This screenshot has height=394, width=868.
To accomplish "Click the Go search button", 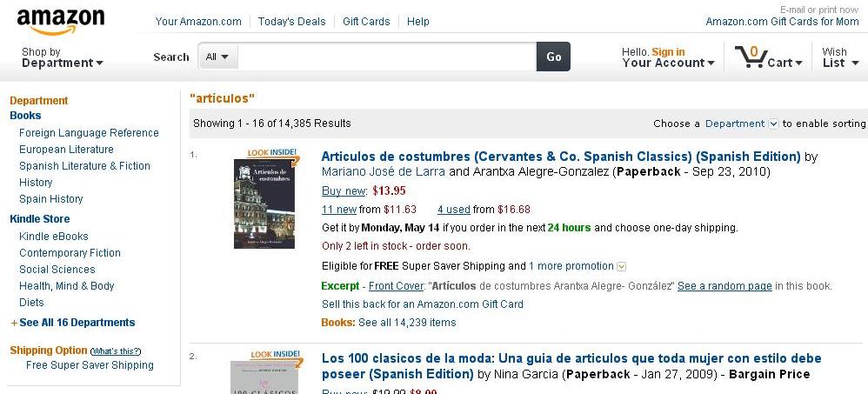I will [x=553, y=57].
